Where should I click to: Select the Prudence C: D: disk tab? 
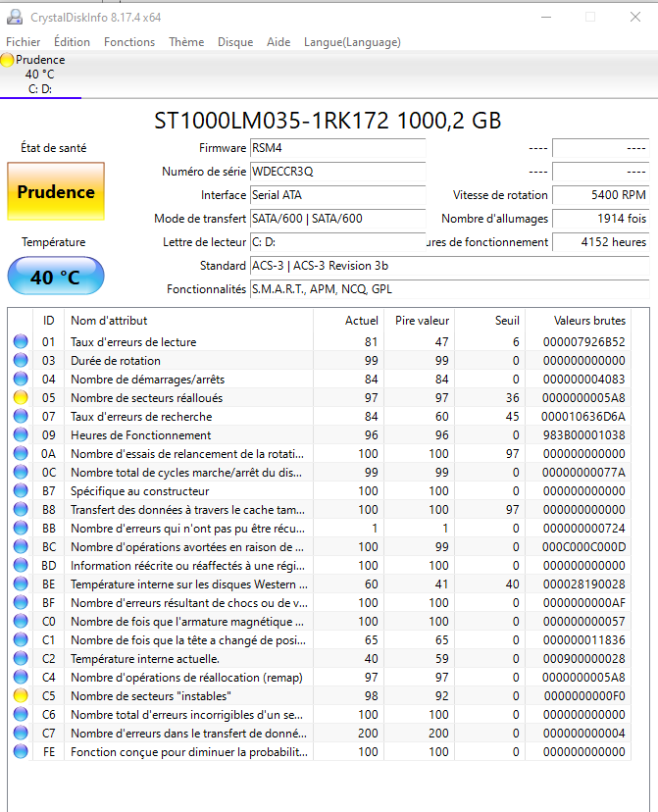tap(40, 75)
